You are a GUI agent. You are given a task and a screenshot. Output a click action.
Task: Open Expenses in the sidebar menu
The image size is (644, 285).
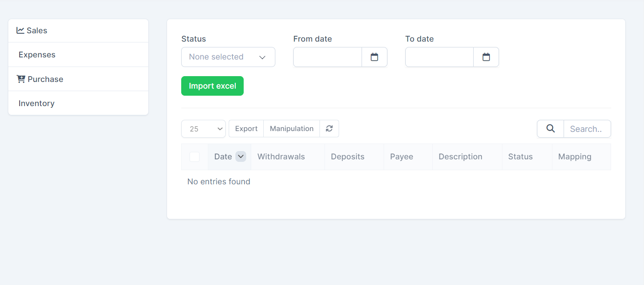[x=37, y=55]
